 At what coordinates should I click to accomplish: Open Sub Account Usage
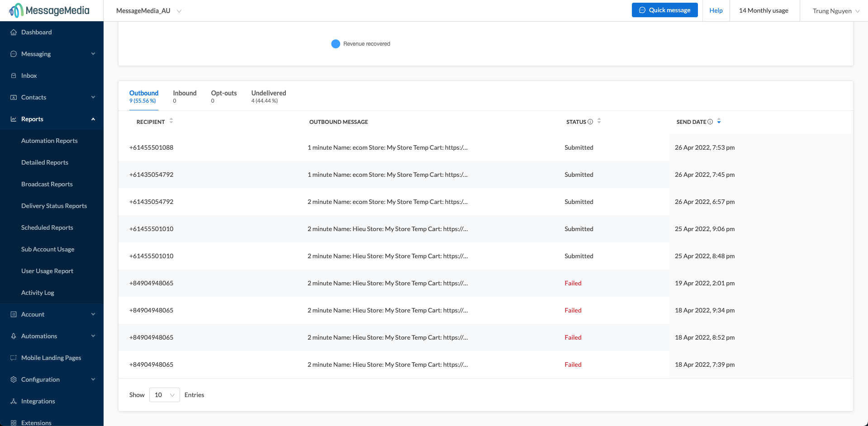[47, 249]
